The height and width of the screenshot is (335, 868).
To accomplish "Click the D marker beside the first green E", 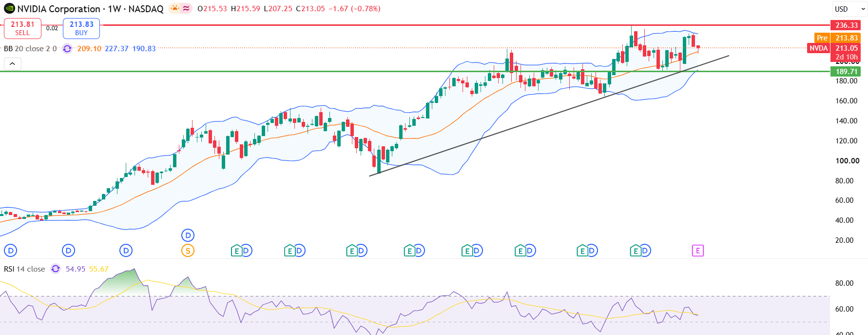I will (x=247, y=251).
